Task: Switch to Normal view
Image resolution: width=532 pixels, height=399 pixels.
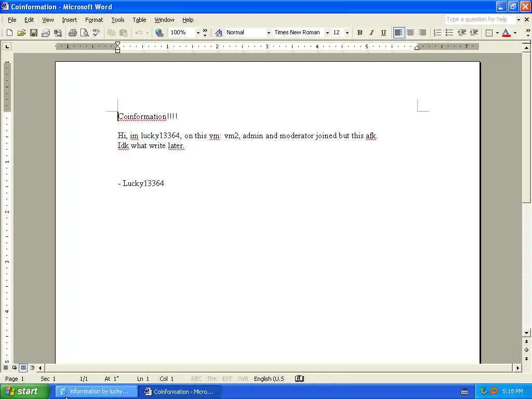Action: point(6,367)
